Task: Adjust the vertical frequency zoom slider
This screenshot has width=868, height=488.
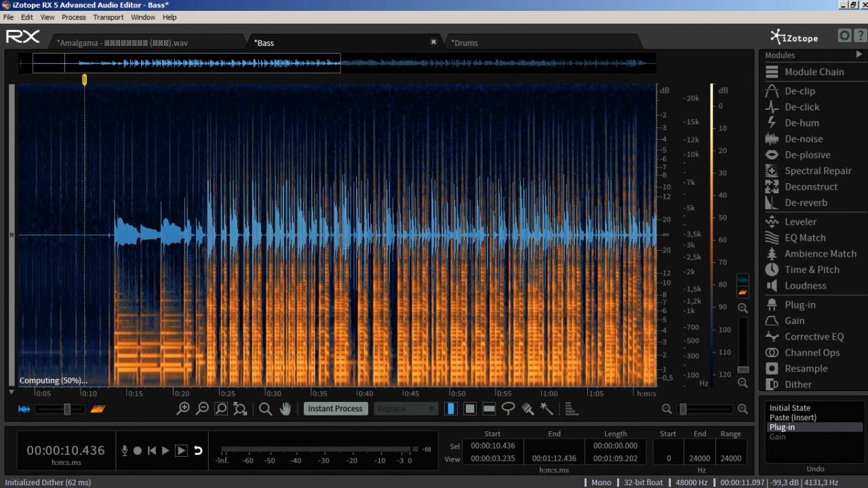Action: pos(743,345)
